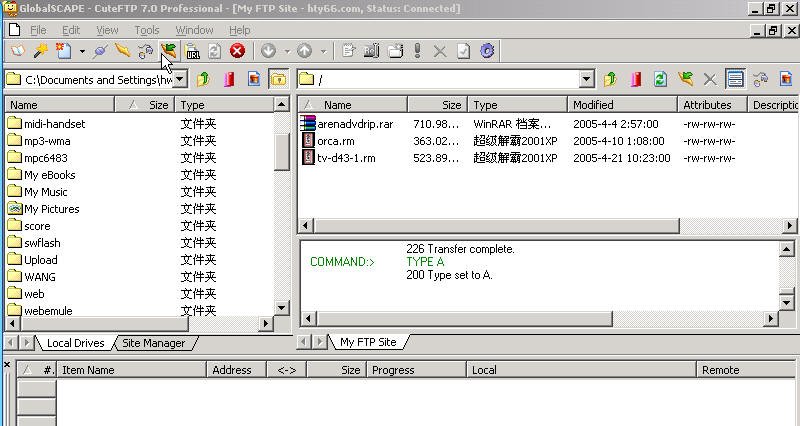Switch to the Local Drives tab

[76, 343]
